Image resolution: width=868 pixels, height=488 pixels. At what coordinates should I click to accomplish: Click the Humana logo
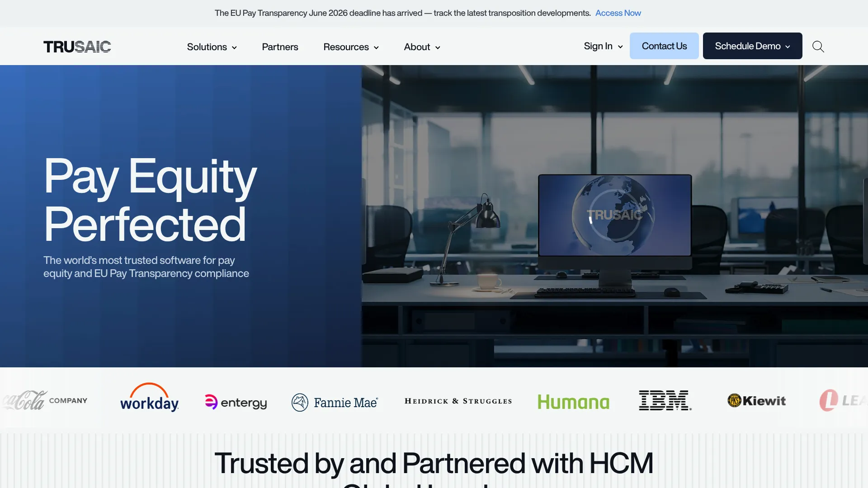coord(573,402)
